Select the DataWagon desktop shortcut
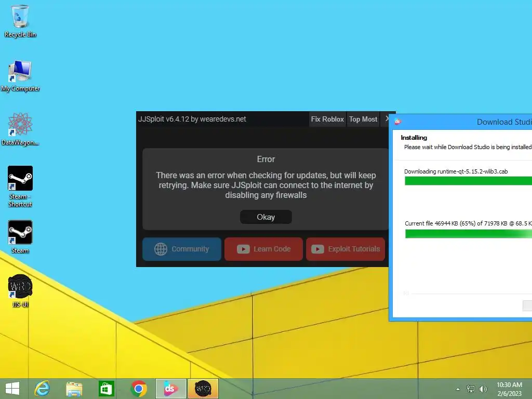 (x=20, y=129)
